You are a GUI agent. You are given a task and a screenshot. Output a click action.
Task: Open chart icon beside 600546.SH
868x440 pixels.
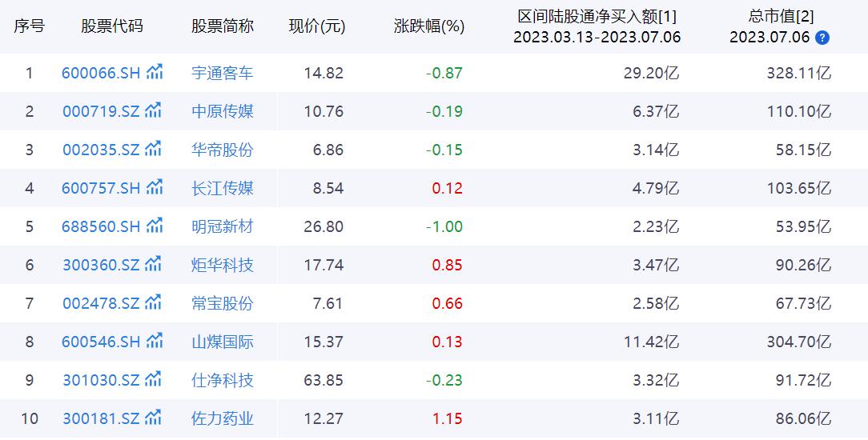coord(155,341)
